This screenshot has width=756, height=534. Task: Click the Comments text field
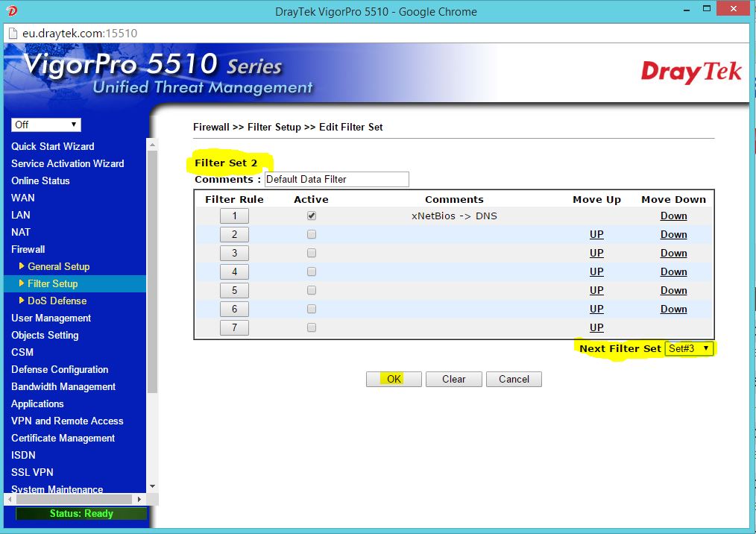[x=336, y=179]
